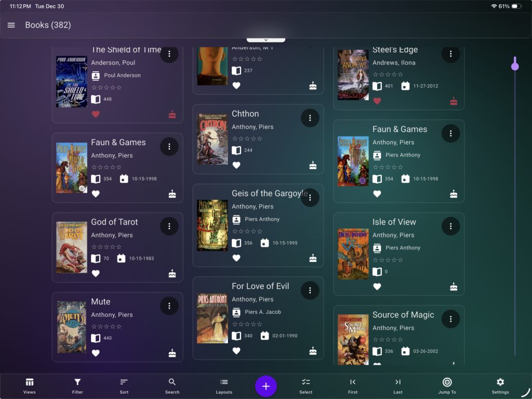Expand the collapsed header chevron panel
Image resolution: width=532 pixels, height=399 pixels.
[265, 40]
